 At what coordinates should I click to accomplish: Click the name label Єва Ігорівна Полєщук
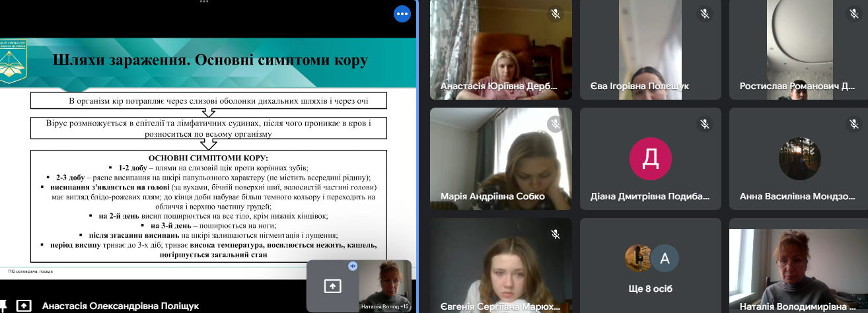[x=639, y=87]
